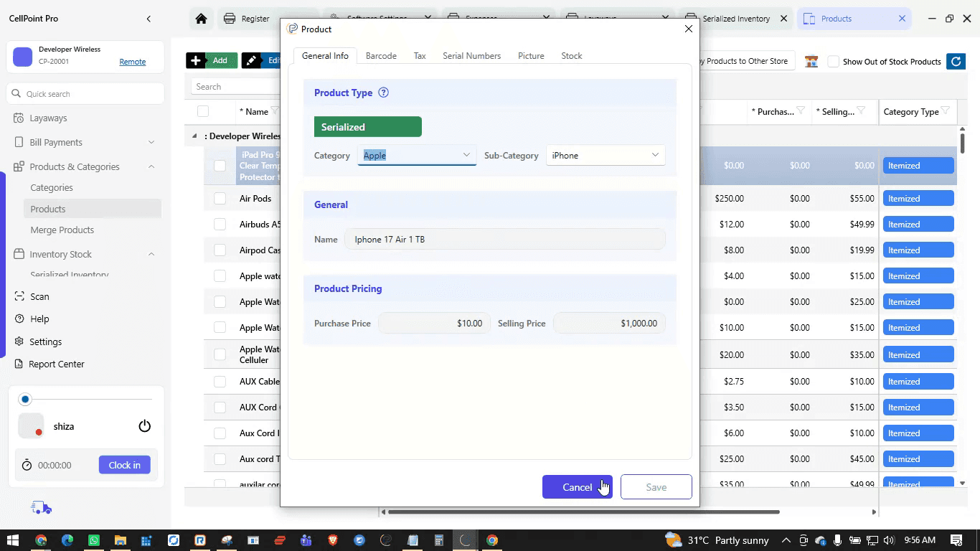Click the filter icon on Name column
The image size is (980, 551).
[275, 111]
